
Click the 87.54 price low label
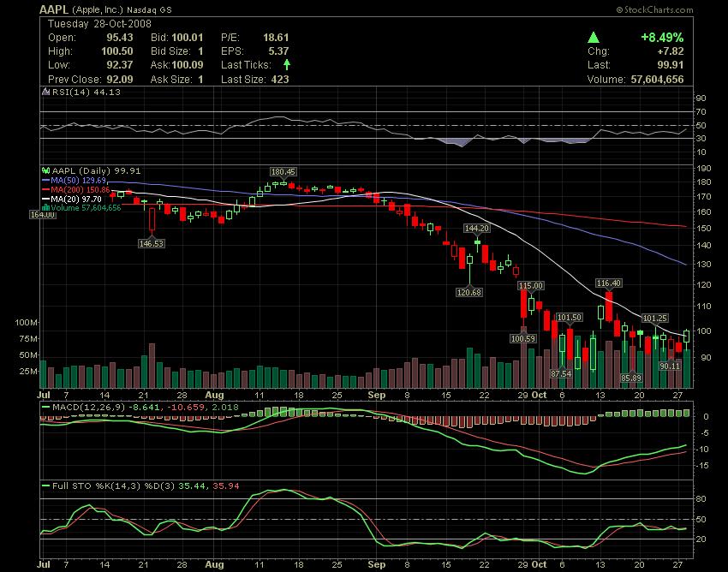pos(561,373)
